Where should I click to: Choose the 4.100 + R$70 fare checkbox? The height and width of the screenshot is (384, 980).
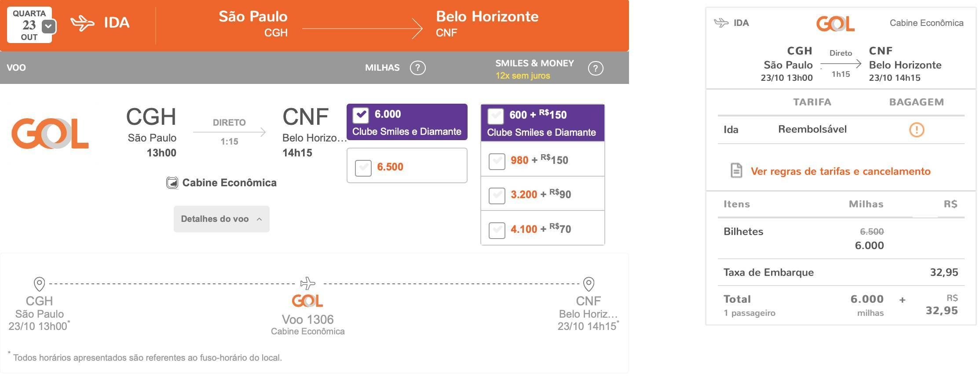(497, 230)
